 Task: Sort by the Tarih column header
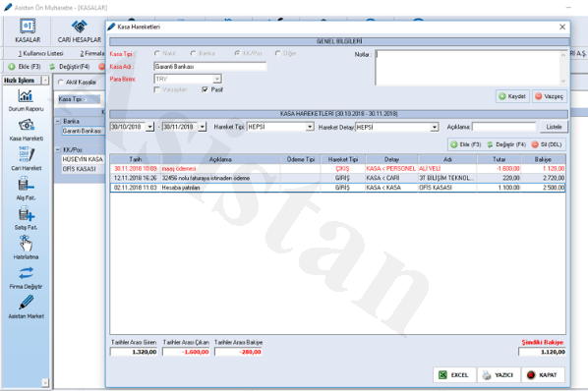(x=136, y=159)
